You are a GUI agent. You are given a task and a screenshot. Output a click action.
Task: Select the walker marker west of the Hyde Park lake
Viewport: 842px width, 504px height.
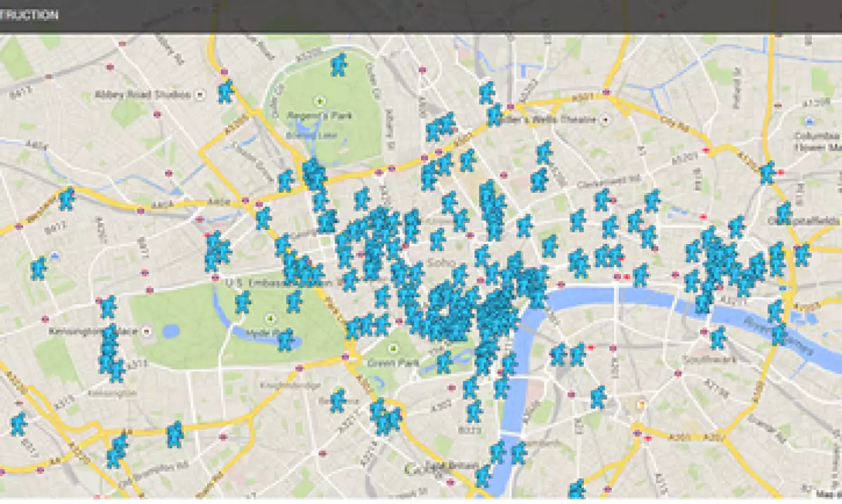pos(243,303)
